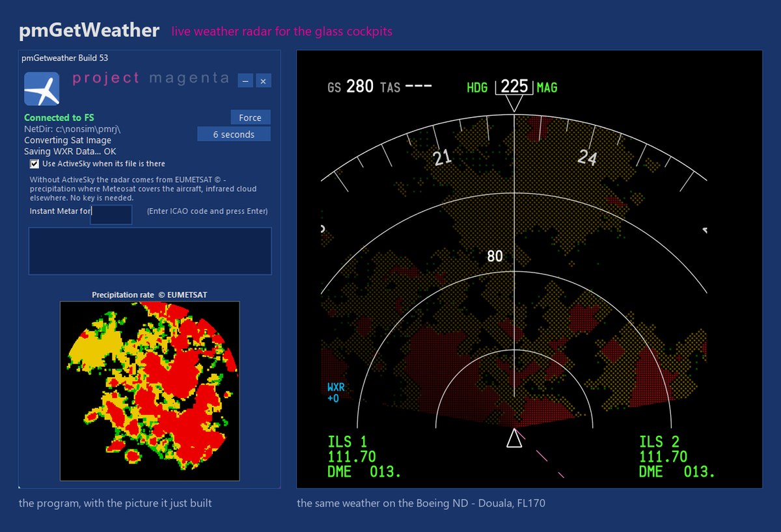
Task: Click the 225 heading readout box
Action: 514,86
